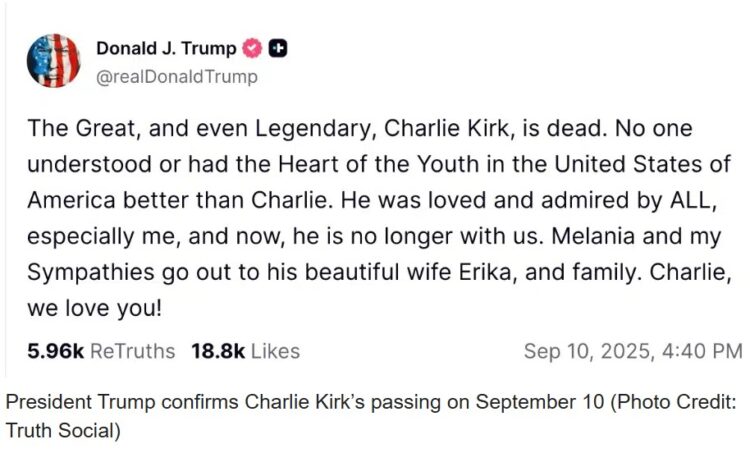The height and width of the screenshot is (453, 750).
Task: Click "we love you!" closing line
Action: (x=94, y=310)
